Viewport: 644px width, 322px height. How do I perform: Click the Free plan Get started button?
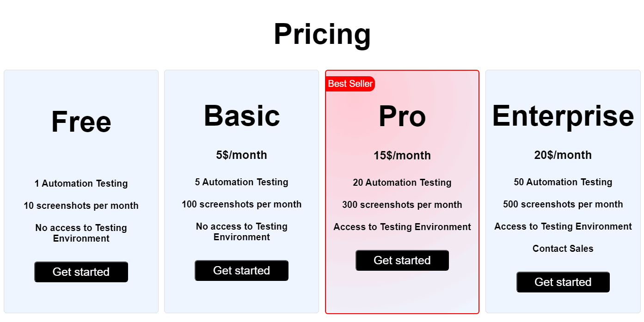pos(81,272)
